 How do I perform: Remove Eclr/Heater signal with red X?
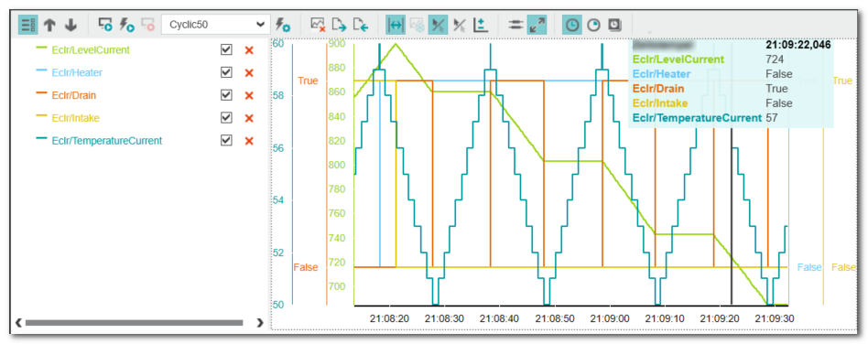click(x=249, y=73)
